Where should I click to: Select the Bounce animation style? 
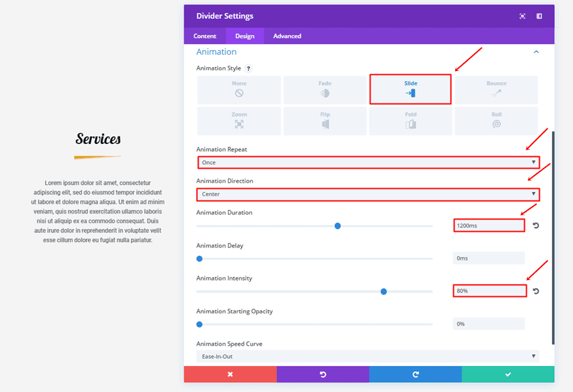(496, 90)
